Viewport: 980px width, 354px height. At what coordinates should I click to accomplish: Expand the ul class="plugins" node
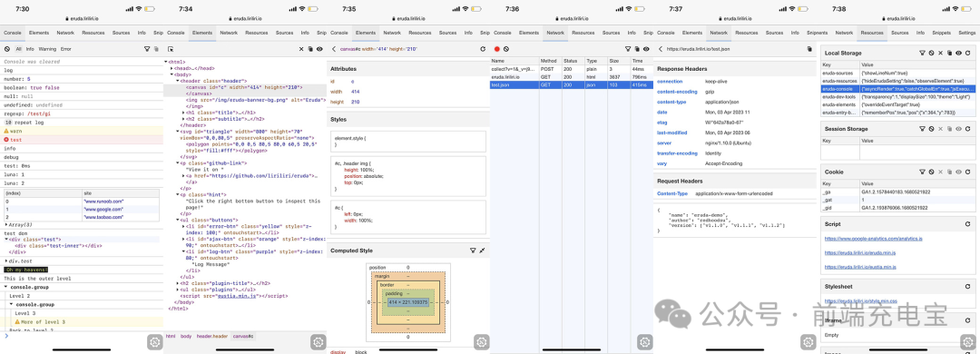(178, 290)
